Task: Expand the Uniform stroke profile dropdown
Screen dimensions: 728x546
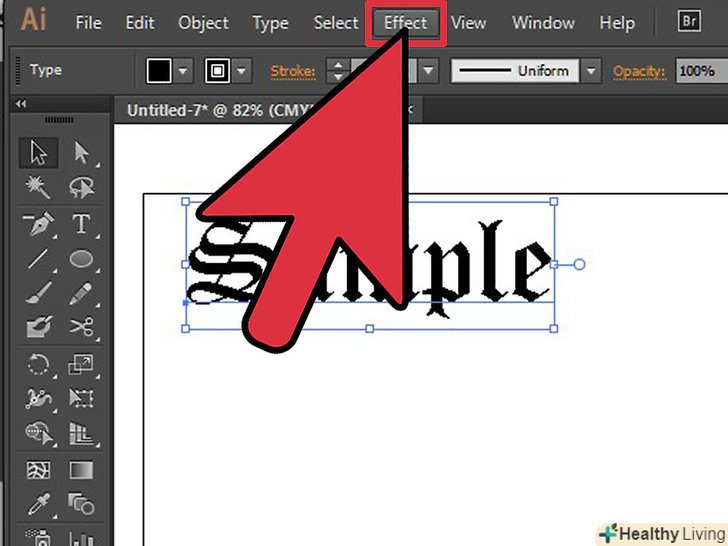Action: (x=591, y=71)
